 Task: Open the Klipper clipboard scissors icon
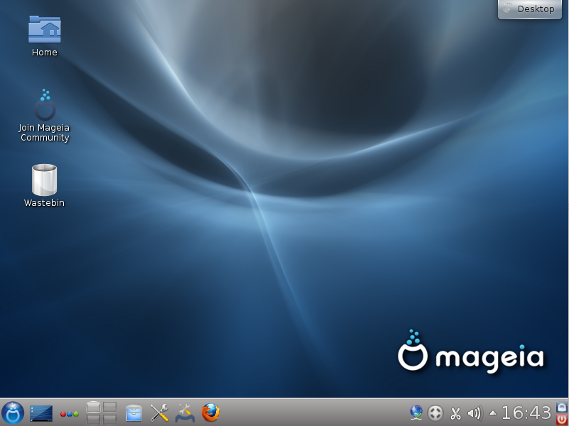[x=455, y=414]
